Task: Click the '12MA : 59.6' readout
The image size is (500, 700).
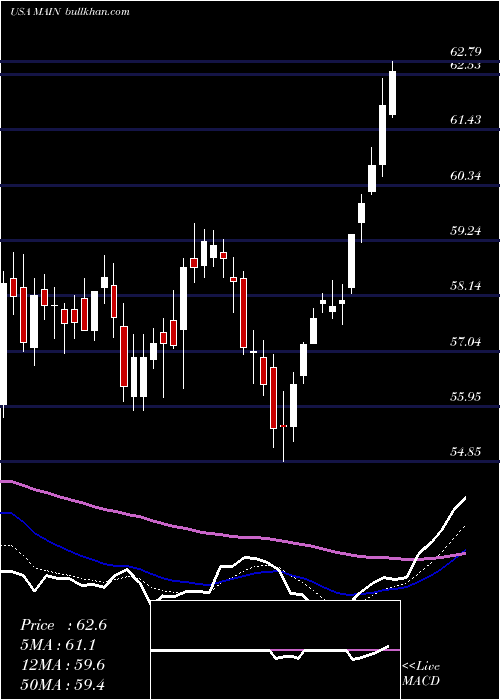Action: coord(62,665)
